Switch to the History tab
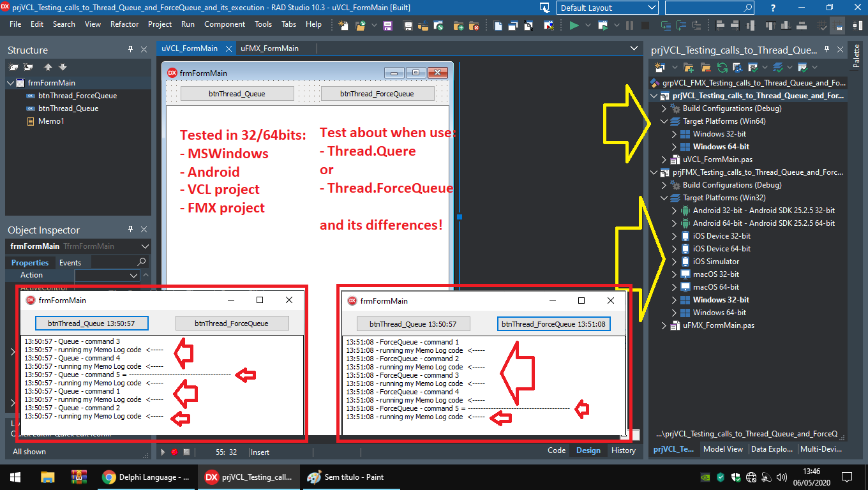 [623, 450]
